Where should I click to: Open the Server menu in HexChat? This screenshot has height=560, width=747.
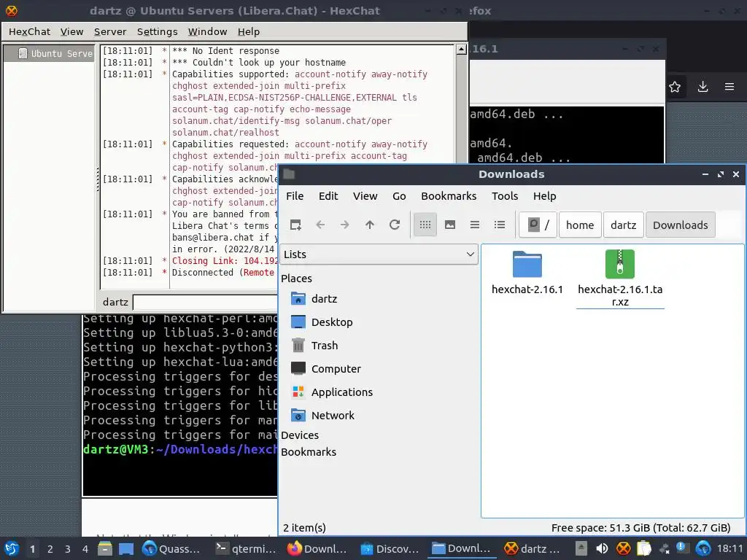[110, 31]
